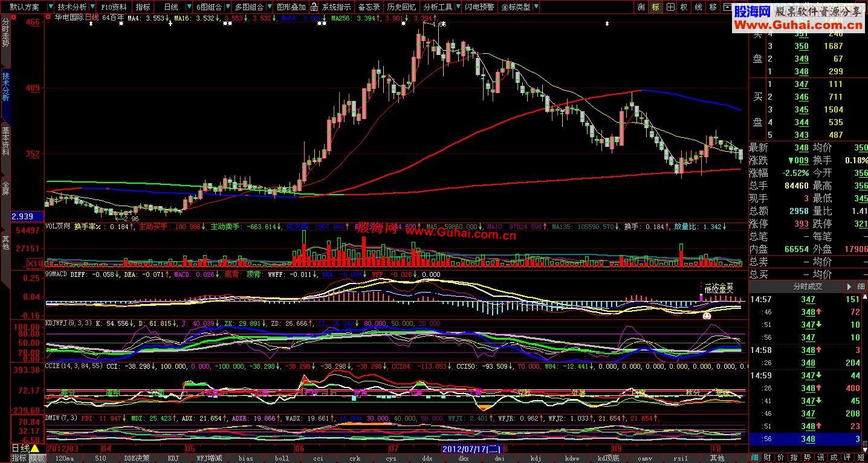Select 势 in bottom-right tab strip

808,458
